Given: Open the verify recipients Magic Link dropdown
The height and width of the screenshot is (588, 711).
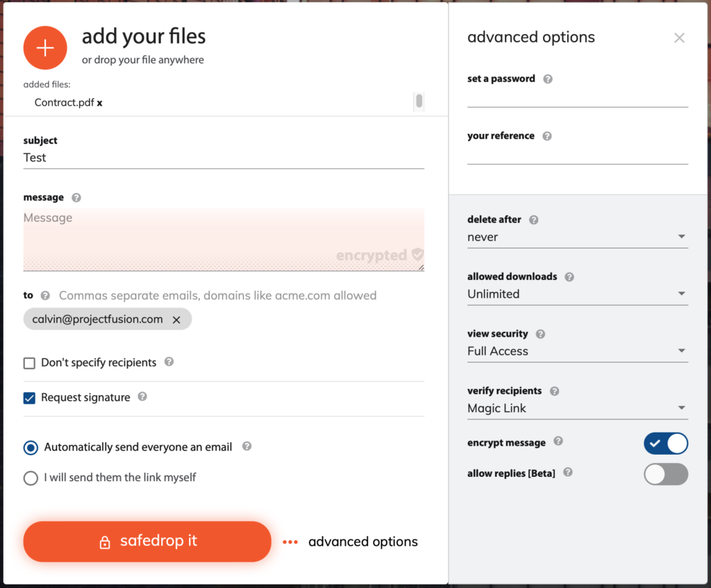Looking at the screenshot, I should click(577, 408).
